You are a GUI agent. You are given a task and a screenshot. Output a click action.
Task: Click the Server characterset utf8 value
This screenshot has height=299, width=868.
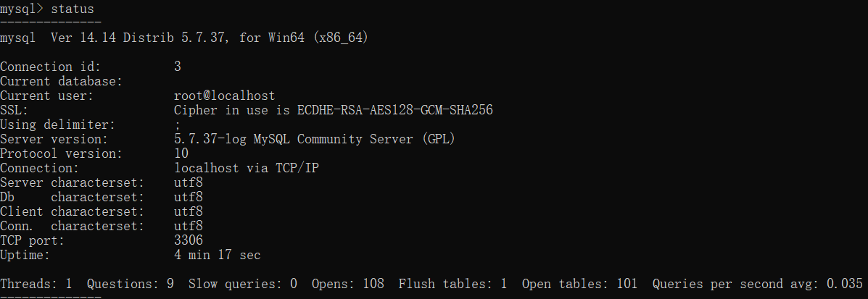pyautogui.click(x=189, y=182)
